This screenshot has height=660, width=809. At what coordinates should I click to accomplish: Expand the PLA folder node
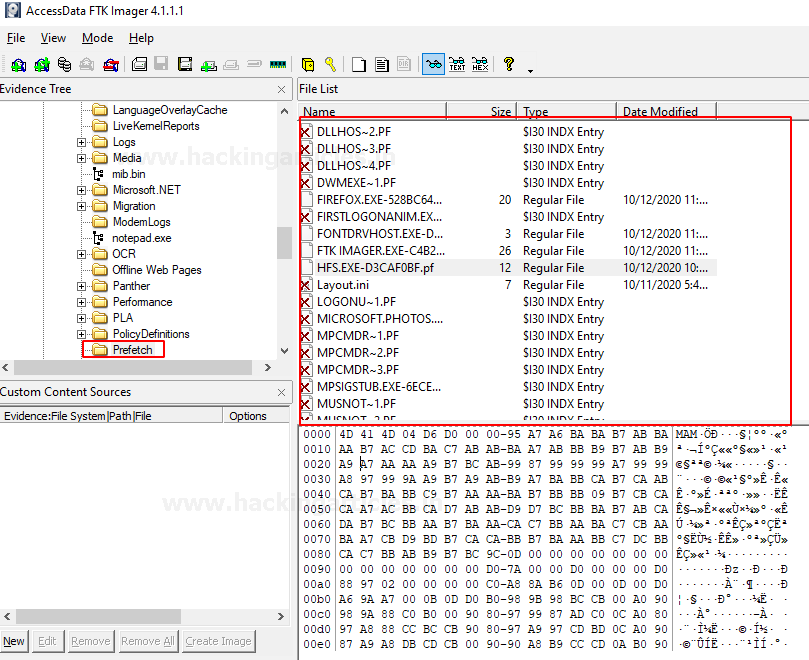click(x=82, y=318)
